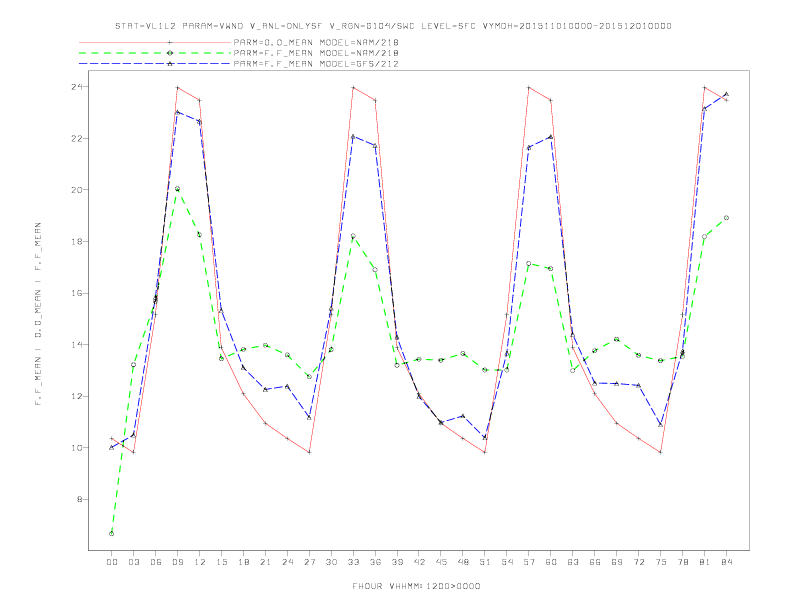Click x-axis tick label '00'
The image size is (792, 612).
(x=112, y=562)
